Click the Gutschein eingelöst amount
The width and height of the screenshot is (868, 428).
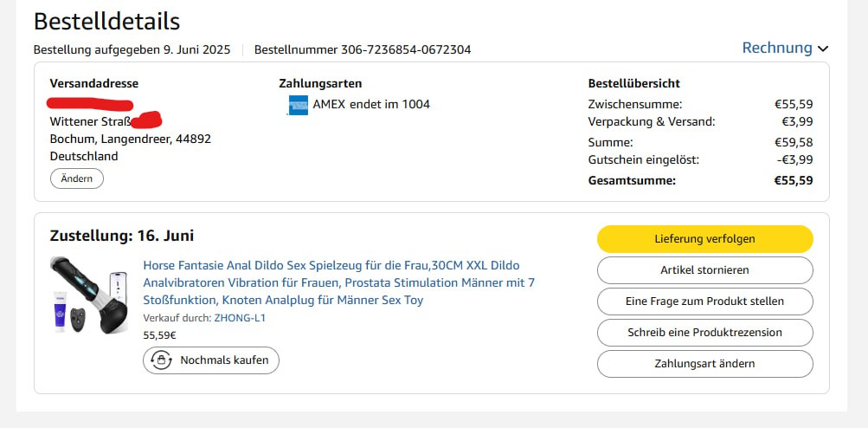pos(795,160)
